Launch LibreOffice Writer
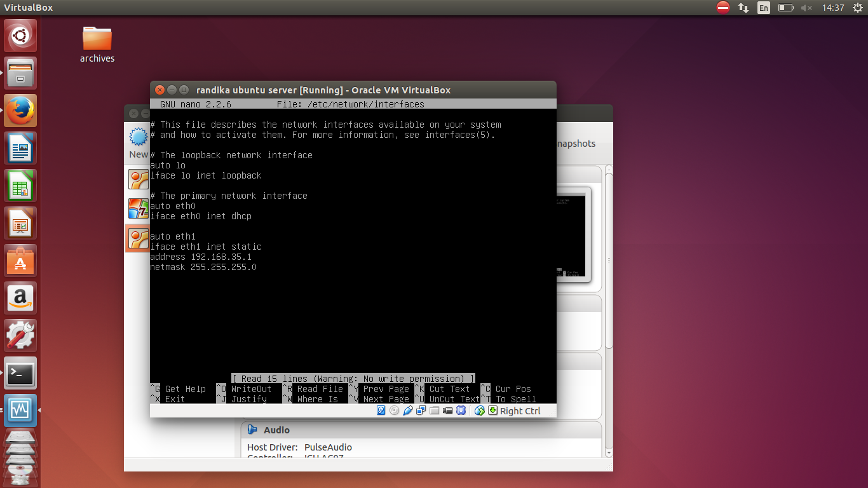 [20, 148]
